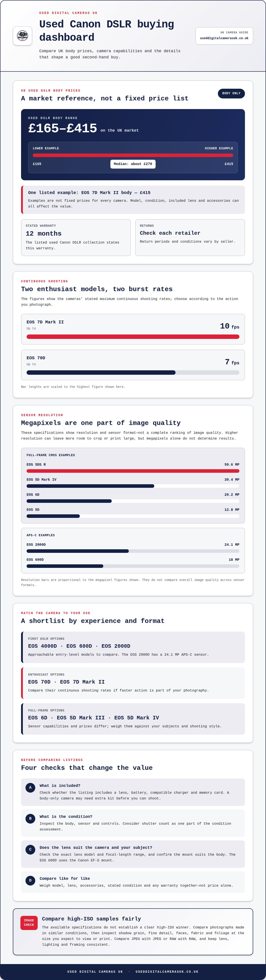The width and height of the screenshot is (266, 980).
Task: Click the BODY ONLY badge
Action: tap(231, 93)
